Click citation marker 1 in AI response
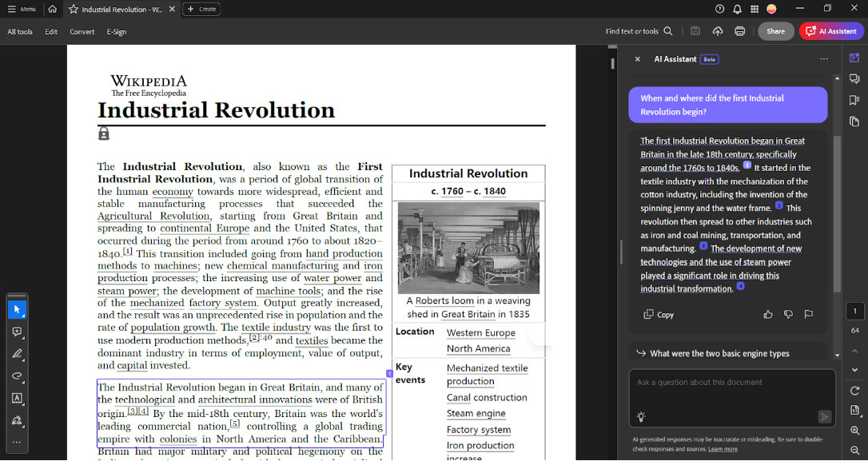Viewport: 868px width, 461px height. point(747,165)
